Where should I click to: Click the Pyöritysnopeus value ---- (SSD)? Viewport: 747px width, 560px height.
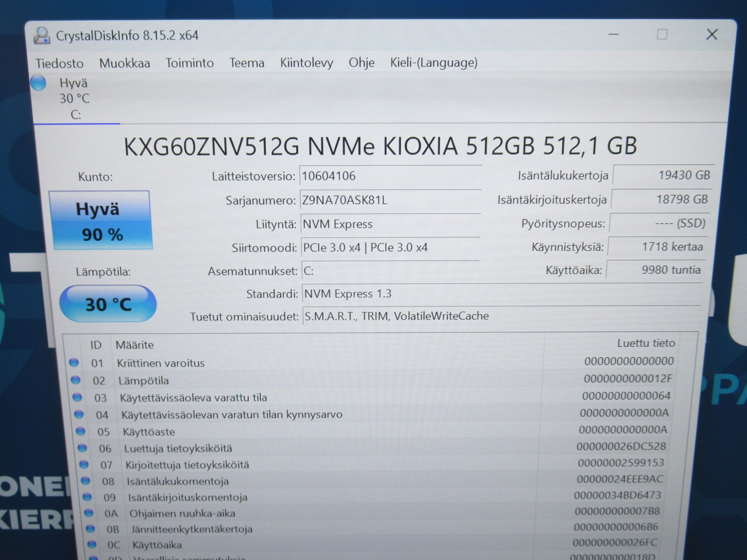[659, 223]
